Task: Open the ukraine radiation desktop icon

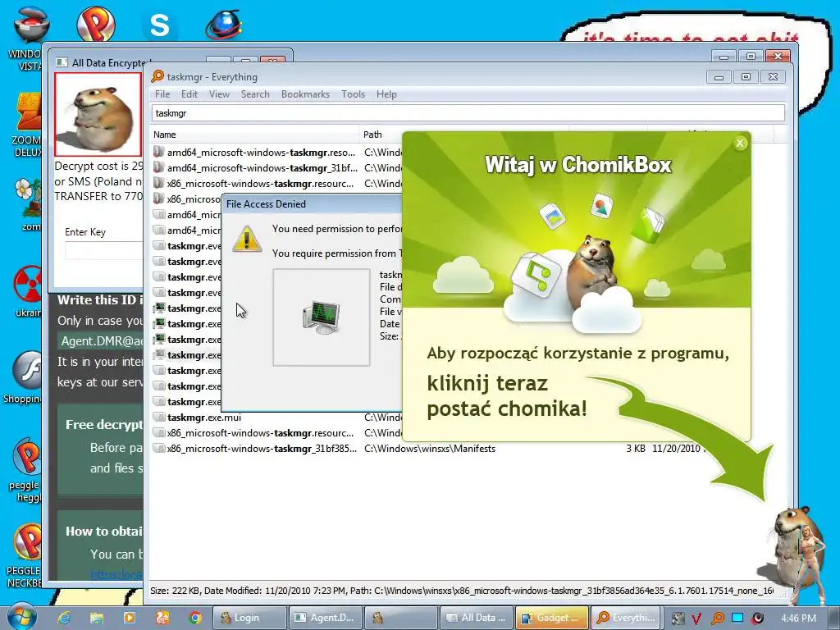Action: click(28, 284)
